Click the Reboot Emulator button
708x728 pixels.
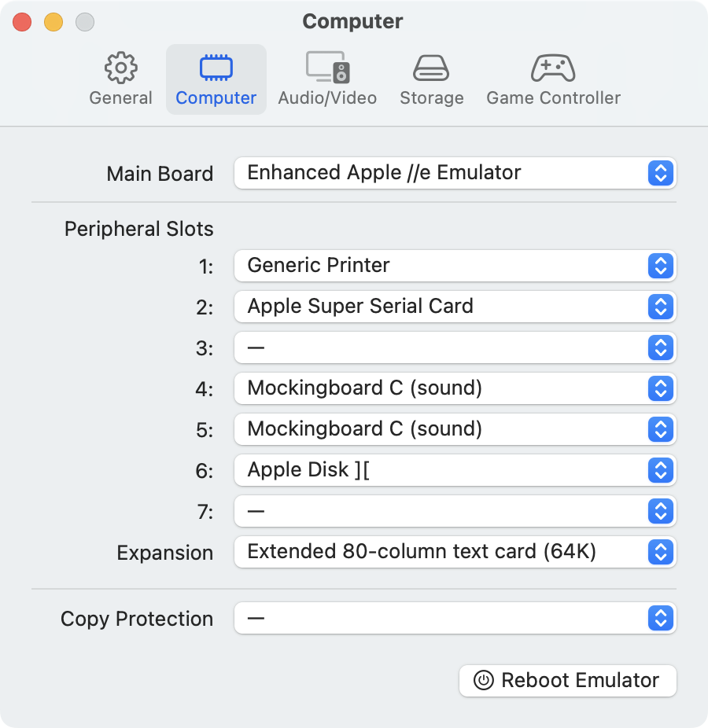click(568, 681)
